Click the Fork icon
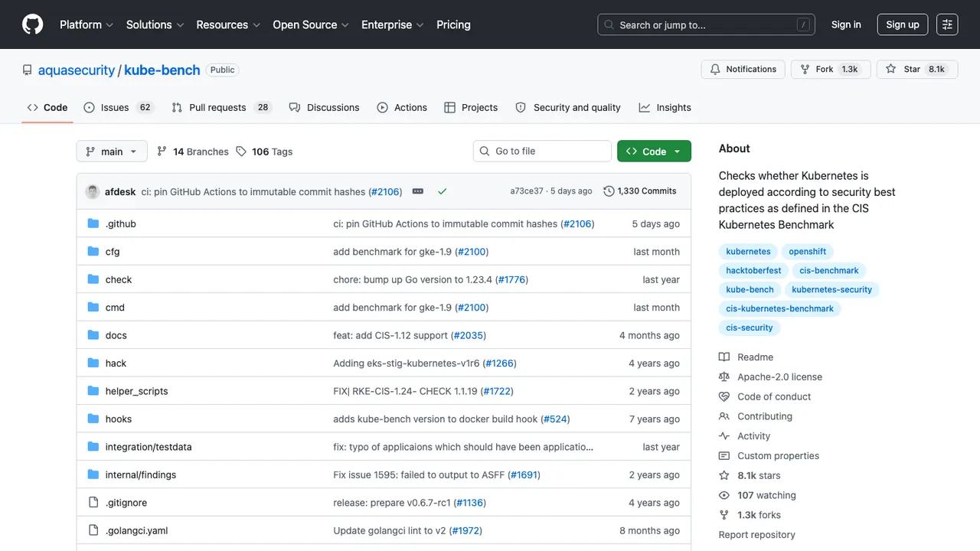Image resolution: width=980 pixels, height=551 pixels. tap(805, 69)
